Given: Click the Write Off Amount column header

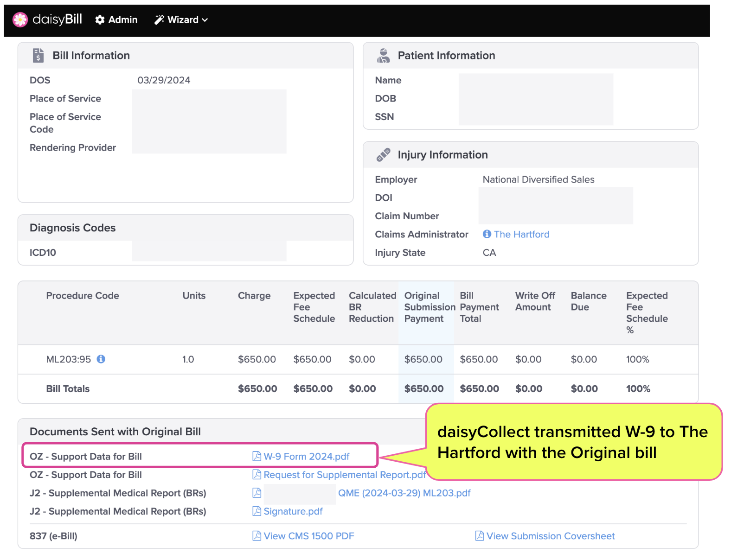Looking at the screenshot, I should [x=535, y=301].
